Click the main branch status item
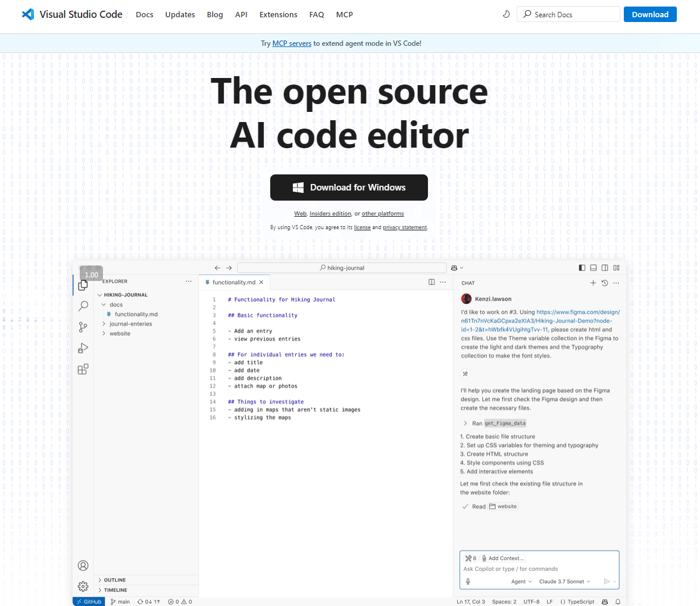The height and width of the screenshot is (606, 700). pyautogui.click(x=120, y=601)
